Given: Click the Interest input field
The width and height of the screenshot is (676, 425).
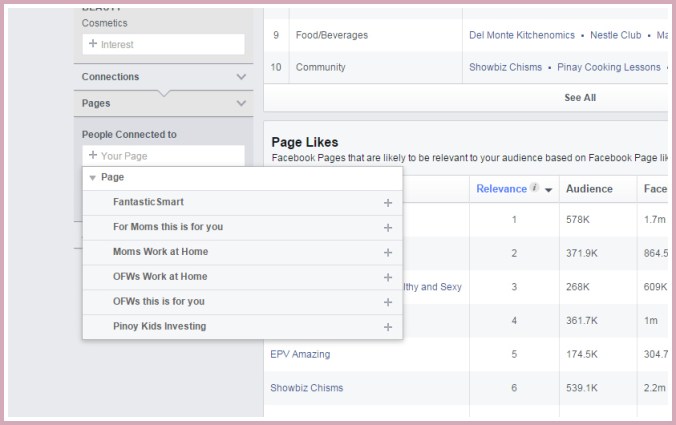Looking at the screenshot, I should (x=163, y=44).
